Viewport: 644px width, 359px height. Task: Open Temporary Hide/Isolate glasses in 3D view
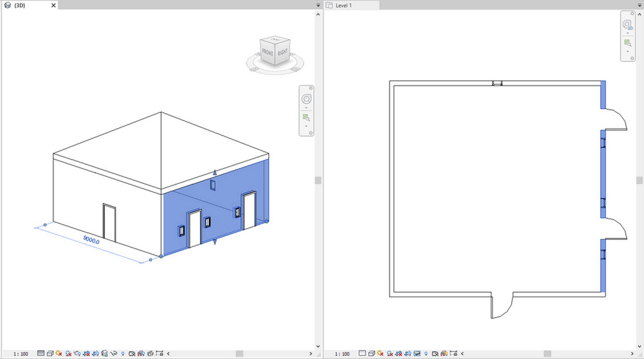114,353
